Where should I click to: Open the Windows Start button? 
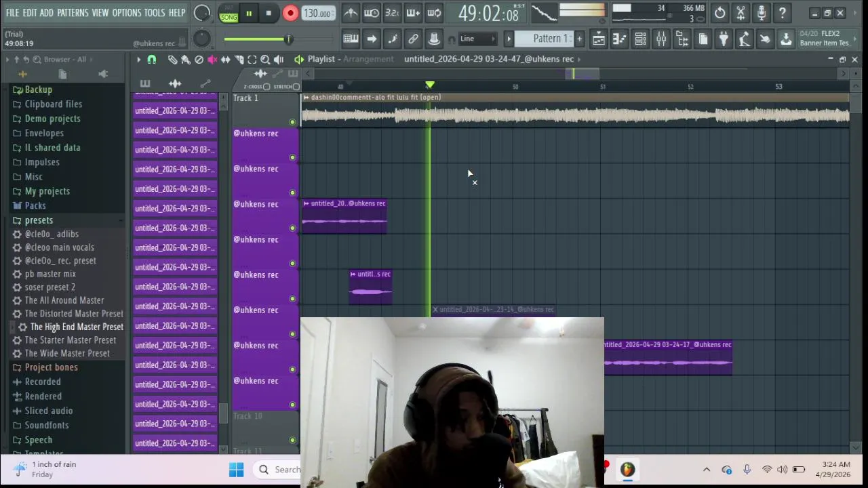pos(236,469)
